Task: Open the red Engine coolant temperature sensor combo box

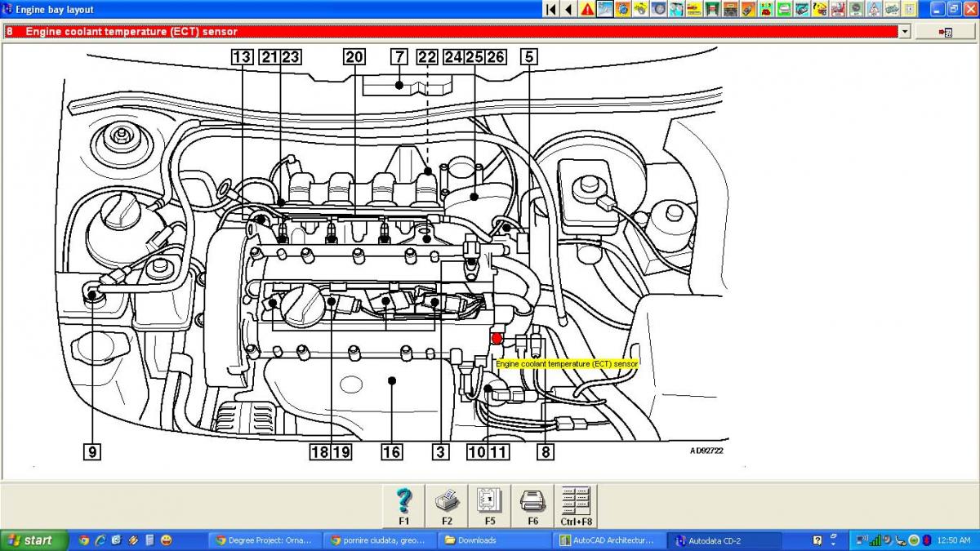Action: tap(449, 32)
